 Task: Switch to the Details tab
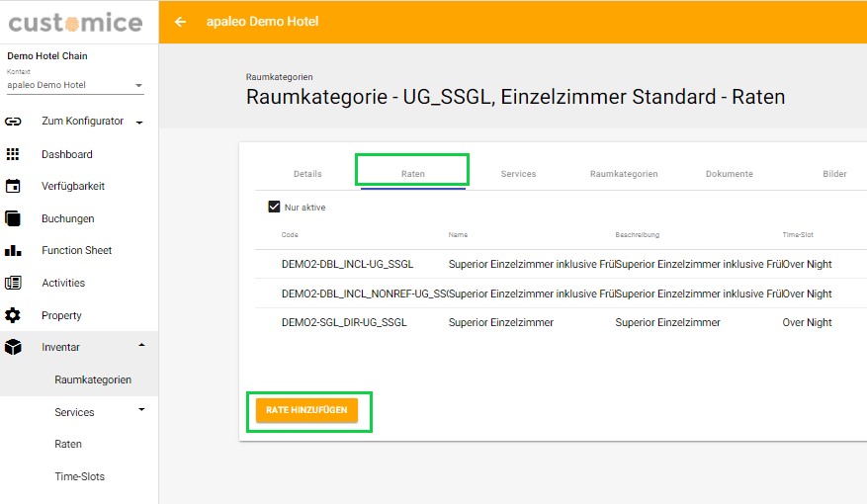(x=307, y=174)
